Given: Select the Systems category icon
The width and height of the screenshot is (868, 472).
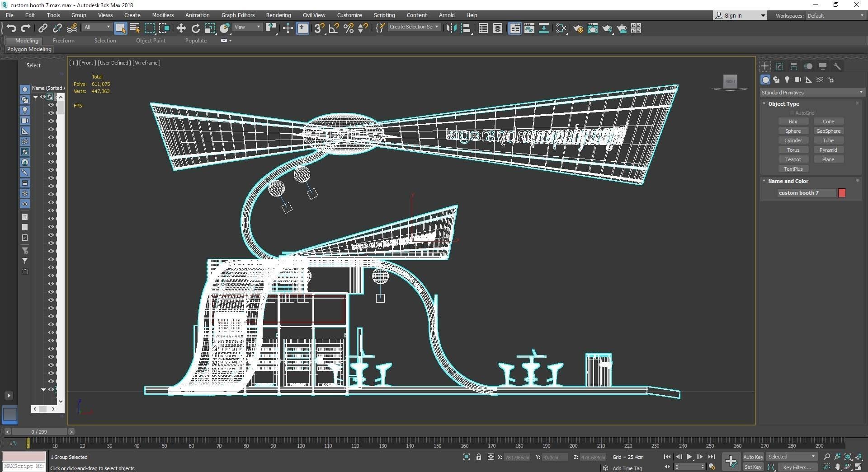Looking at the screenshot, I should pos(830,79).
